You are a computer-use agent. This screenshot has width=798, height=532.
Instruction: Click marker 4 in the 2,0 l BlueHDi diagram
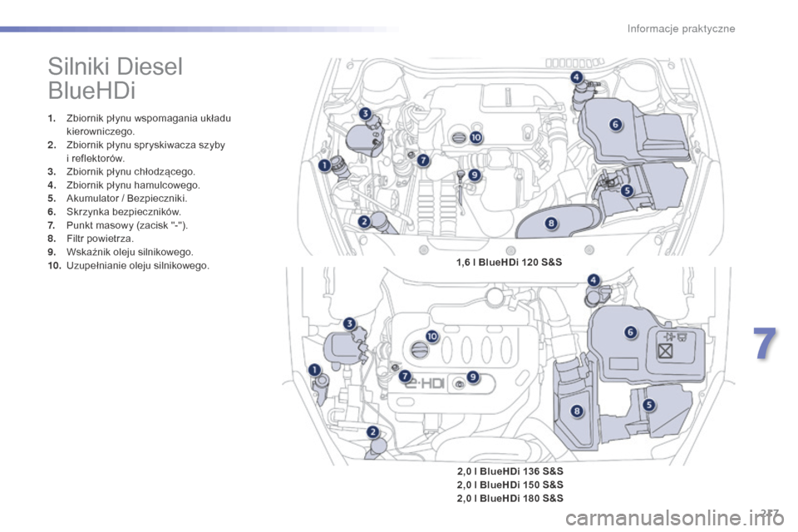coord(594,279)
